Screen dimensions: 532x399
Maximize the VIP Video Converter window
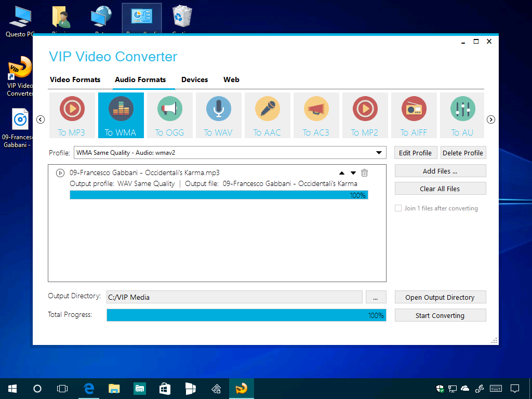pos(476,42)
